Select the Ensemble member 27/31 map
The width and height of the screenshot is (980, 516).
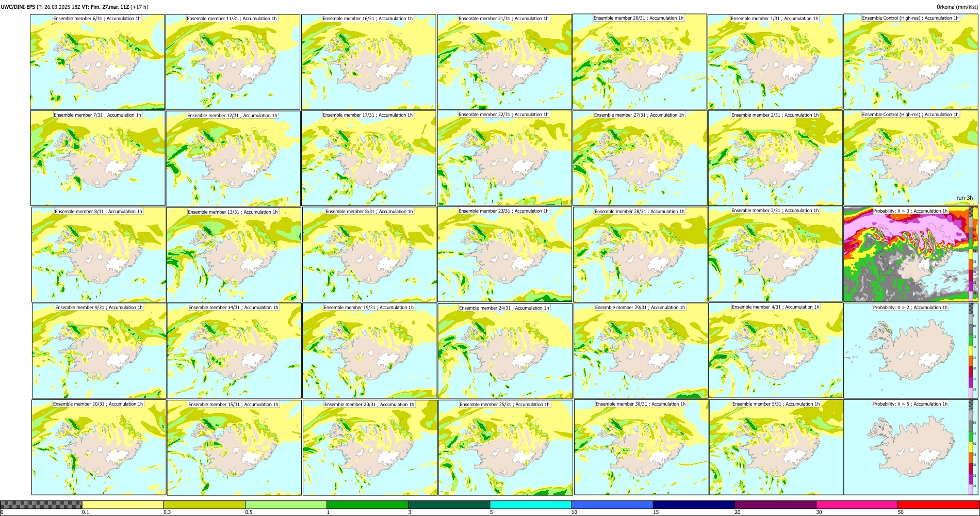pyautogui.click(x=640, y=158)
